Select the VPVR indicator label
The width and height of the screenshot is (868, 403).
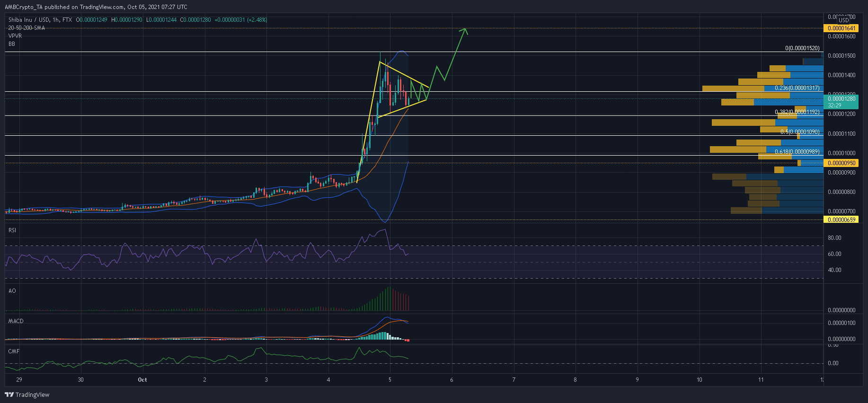click(x=15, y=36)
